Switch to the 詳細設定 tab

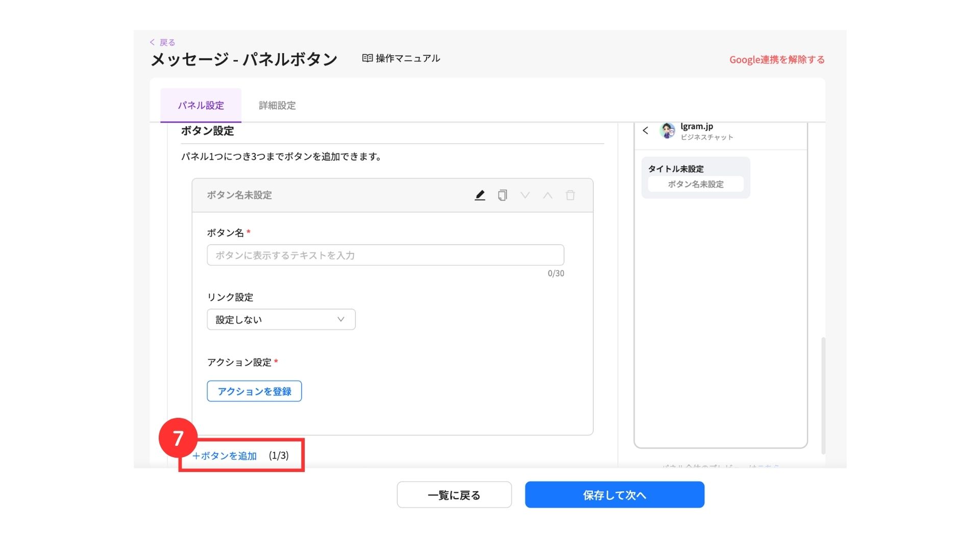[x=277, y=106]
